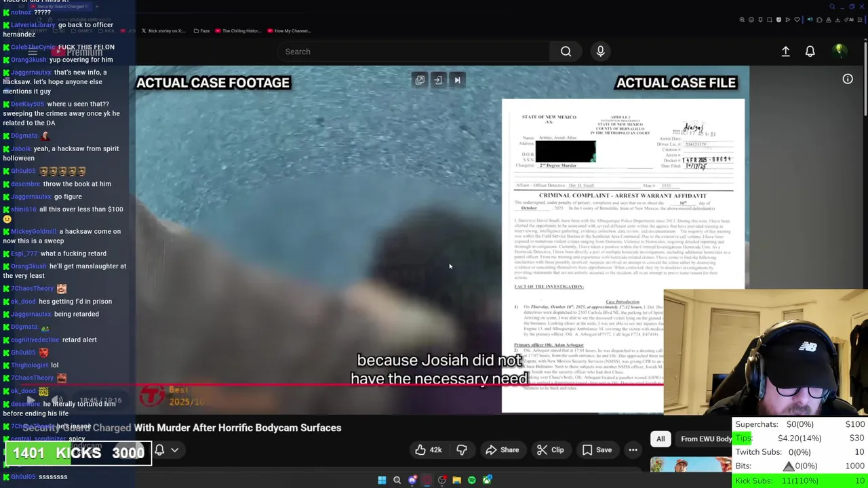
Task: Open Spotify from the taskbar
Action: (471, 480)
